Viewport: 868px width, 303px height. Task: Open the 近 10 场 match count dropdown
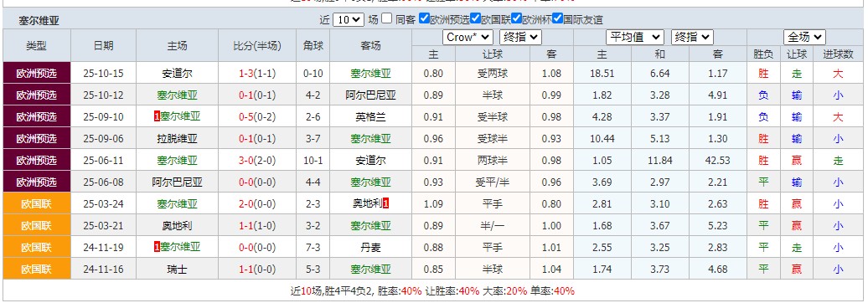[349, 19]
